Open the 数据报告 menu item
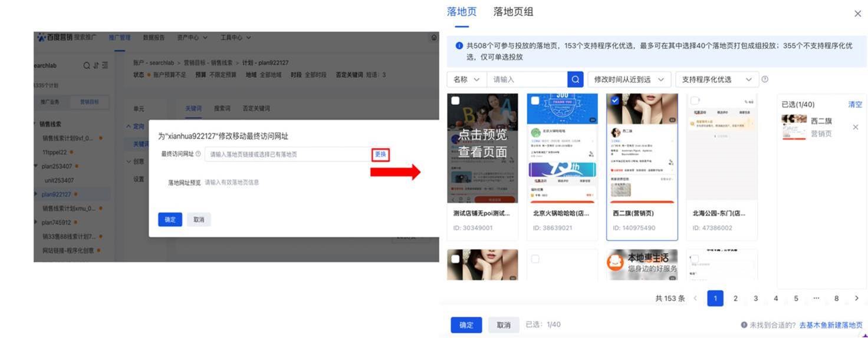 [154, 38]
